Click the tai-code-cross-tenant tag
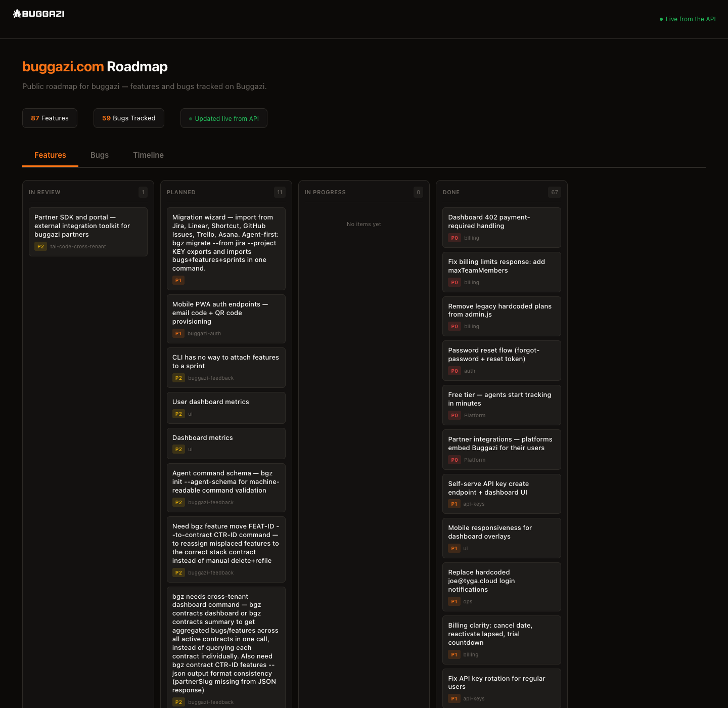Screen dimensions: 728x708 coord(78,246)
